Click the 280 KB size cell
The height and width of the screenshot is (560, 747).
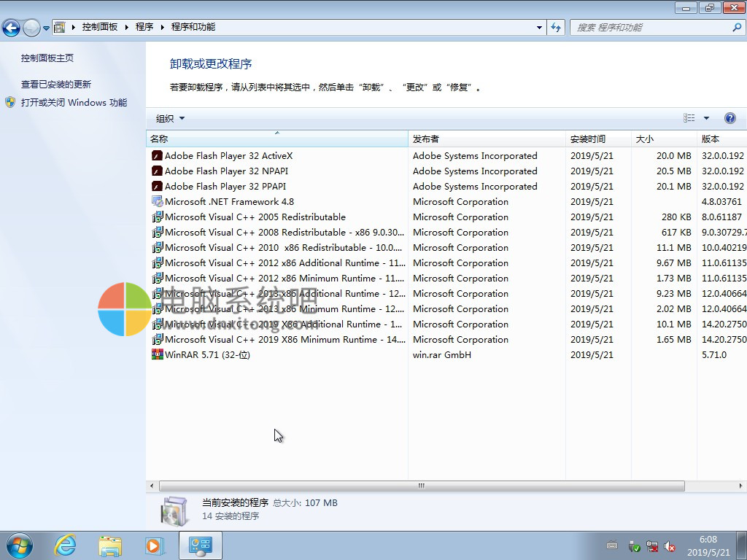676,217
